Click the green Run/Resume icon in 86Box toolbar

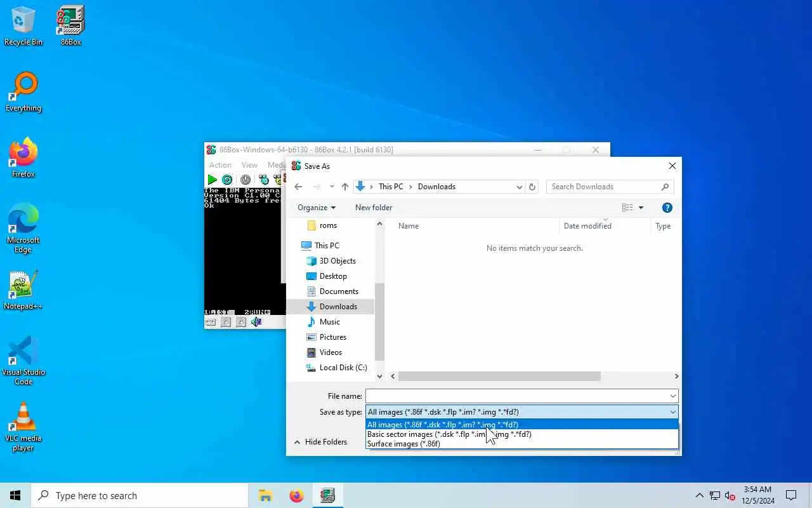point(213,180)
